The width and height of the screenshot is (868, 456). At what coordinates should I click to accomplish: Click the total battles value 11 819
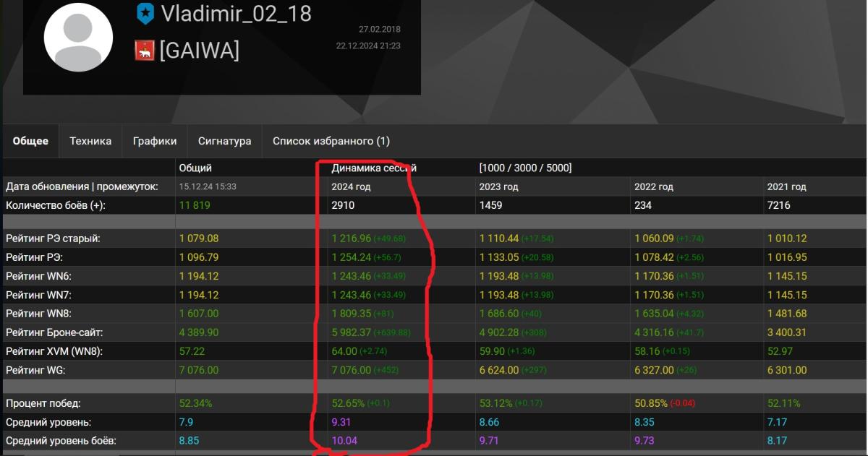coord(195,205)
